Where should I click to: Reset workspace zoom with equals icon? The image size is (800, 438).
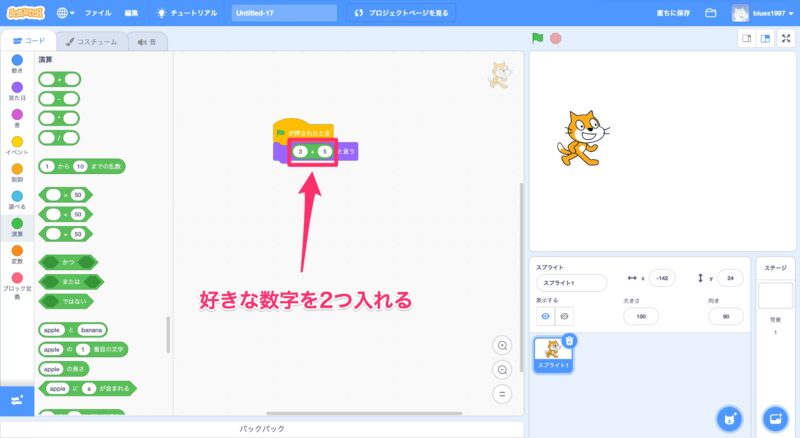[x=503, y=393]
